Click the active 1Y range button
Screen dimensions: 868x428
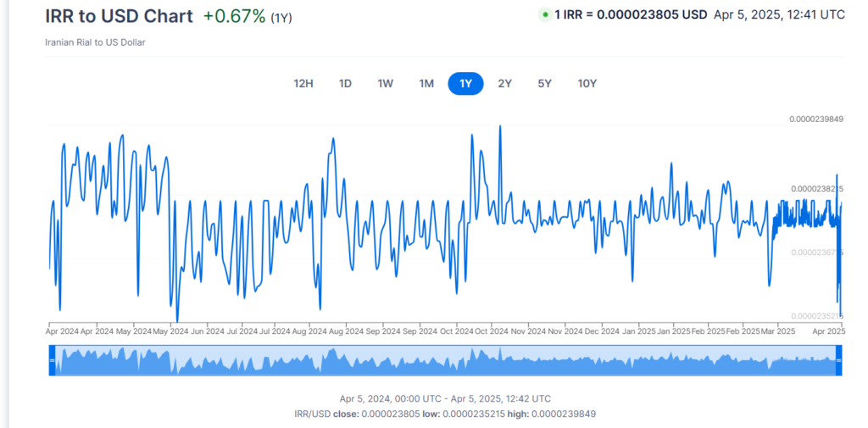tap(465, 83)
